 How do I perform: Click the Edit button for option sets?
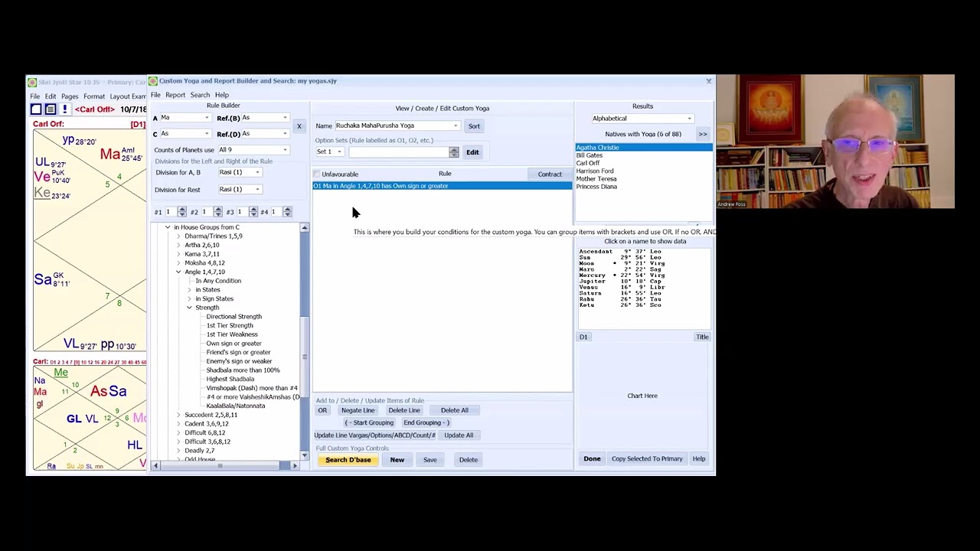(472, 152)
